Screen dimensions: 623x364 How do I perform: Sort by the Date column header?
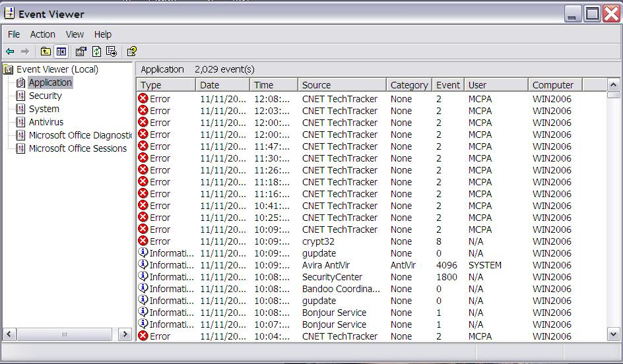tap(222, 85)
